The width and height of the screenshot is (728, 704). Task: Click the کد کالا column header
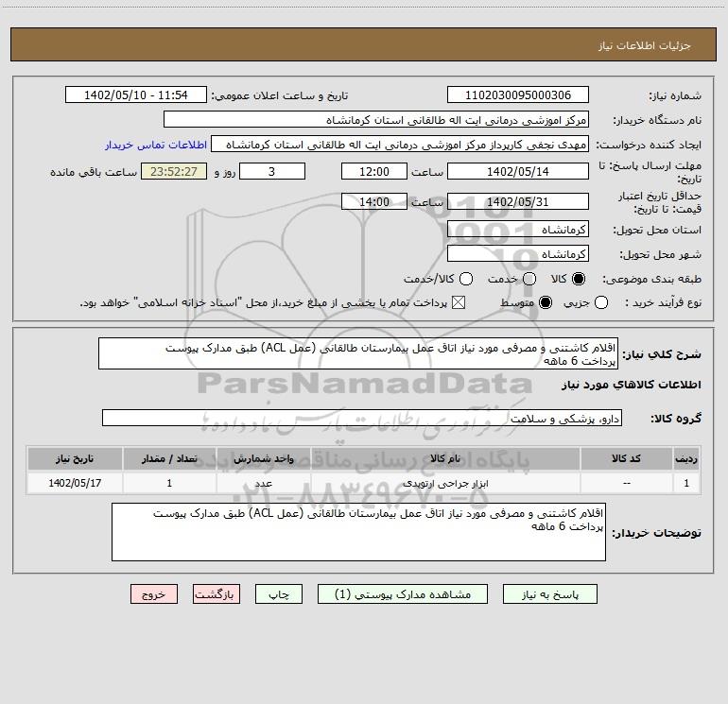tap(626, 458)
